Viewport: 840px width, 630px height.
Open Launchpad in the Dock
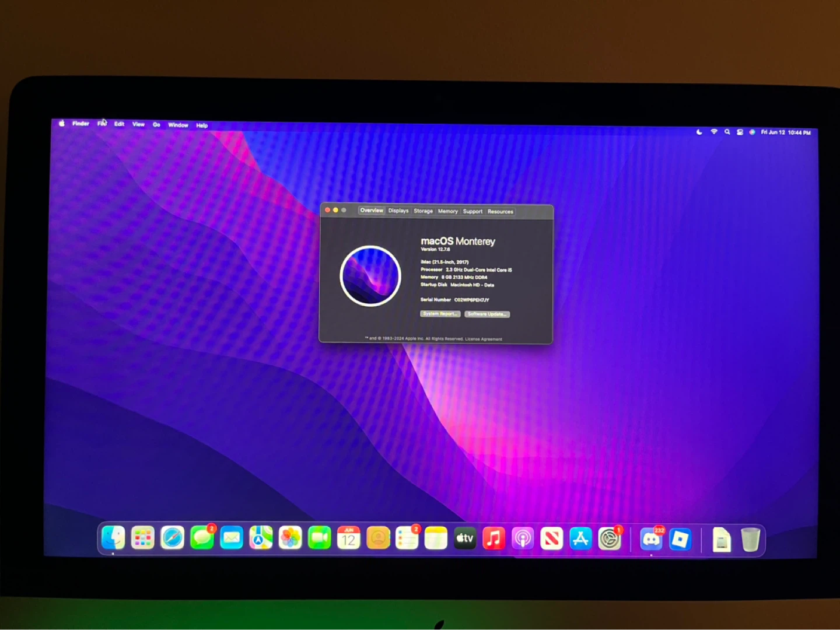(142, 538)
